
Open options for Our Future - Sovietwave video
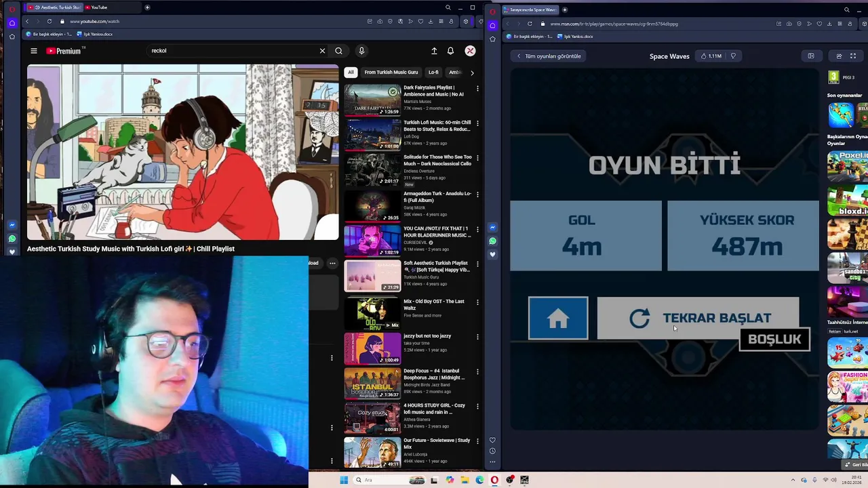point(477,441)
